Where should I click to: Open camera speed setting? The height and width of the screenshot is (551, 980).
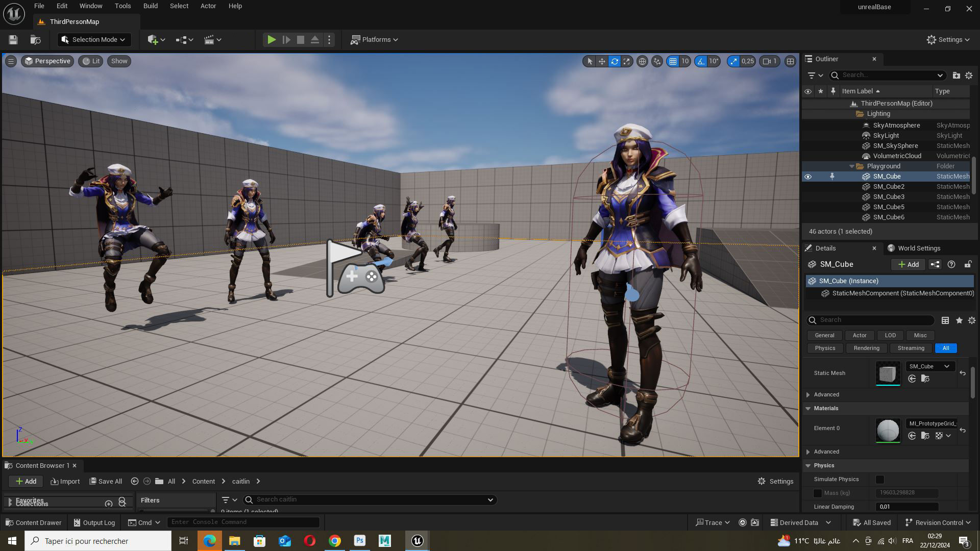click(x=770, y=61)
